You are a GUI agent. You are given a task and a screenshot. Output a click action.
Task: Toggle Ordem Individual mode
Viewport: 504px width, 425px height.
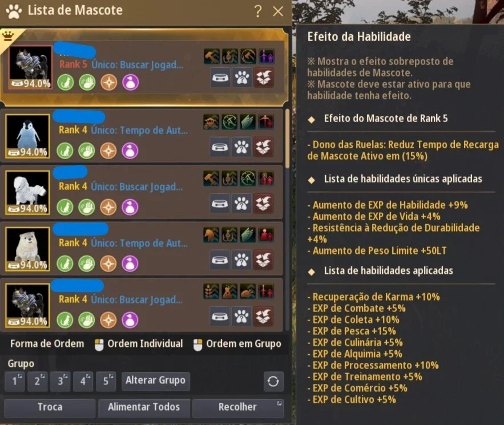point(139,344)
